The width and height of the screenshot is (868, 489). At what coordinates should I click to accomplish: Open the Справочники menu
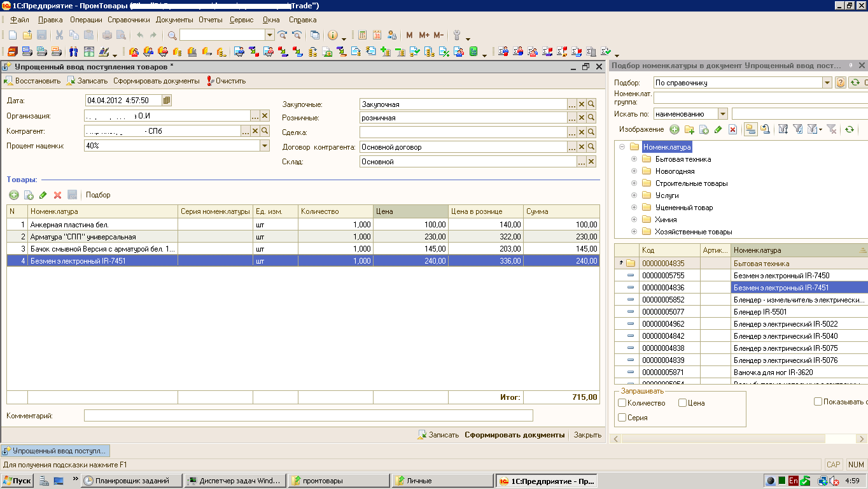pos(129,20)
